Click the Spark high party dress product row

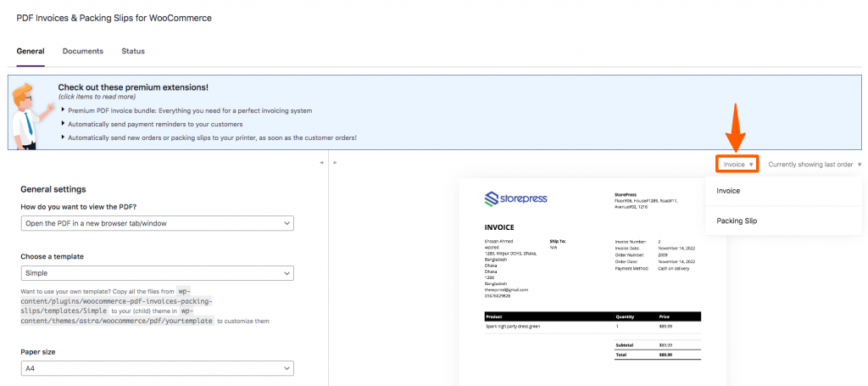(x=593, y=327)
